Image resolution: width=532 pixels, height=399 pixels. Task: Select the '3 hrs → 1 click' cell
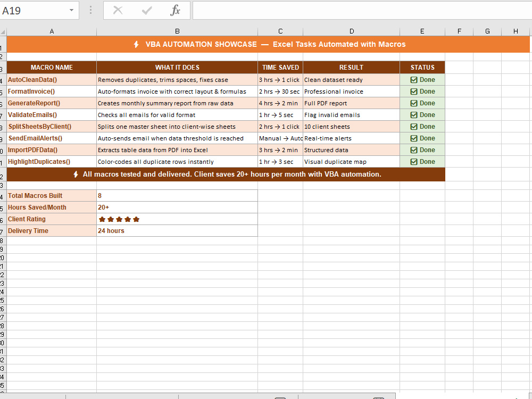[x=280, y=80]
